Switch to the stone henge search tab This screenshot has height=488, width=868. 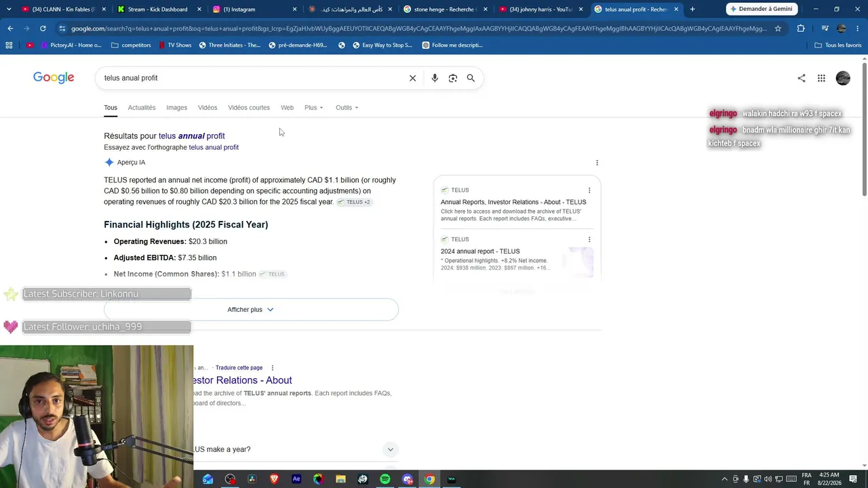445,9
